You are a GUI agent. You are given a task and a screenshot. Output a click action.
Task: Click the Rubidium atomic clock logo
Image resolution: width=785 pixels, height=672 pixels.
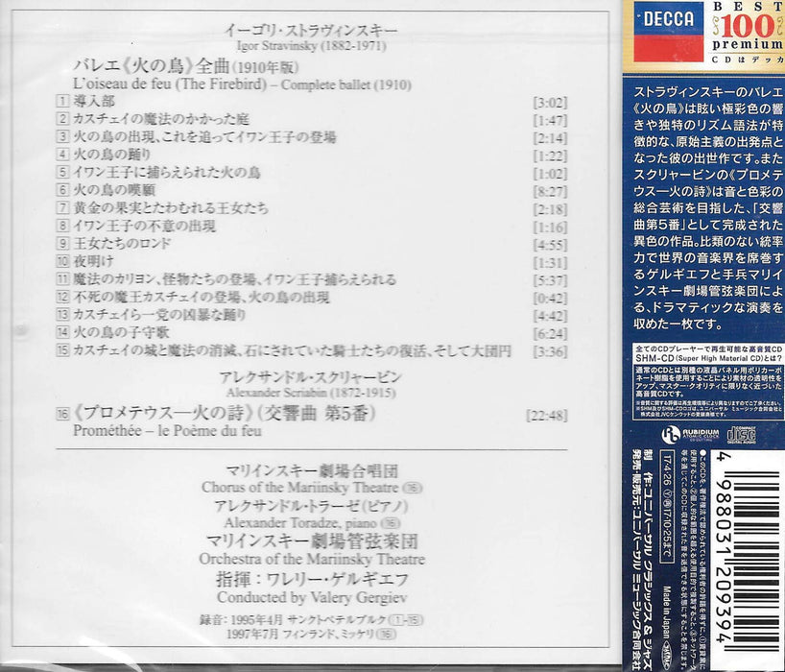pyautogui.click(x=690, y=434)
